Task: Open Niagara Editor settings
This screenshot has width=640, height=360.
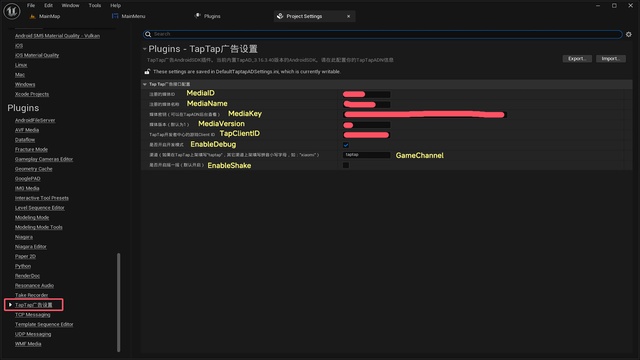Action: point(31,247)
